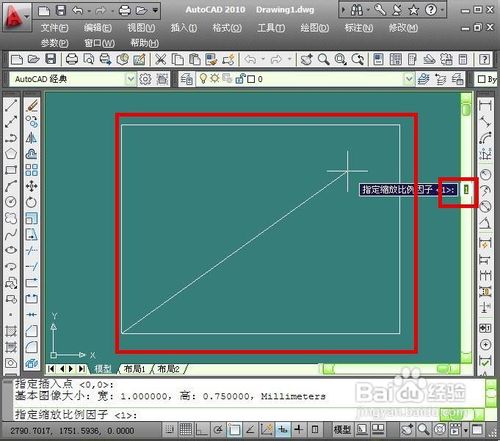Open undo history arrow in standard toolbar

(x=263, y=60)
